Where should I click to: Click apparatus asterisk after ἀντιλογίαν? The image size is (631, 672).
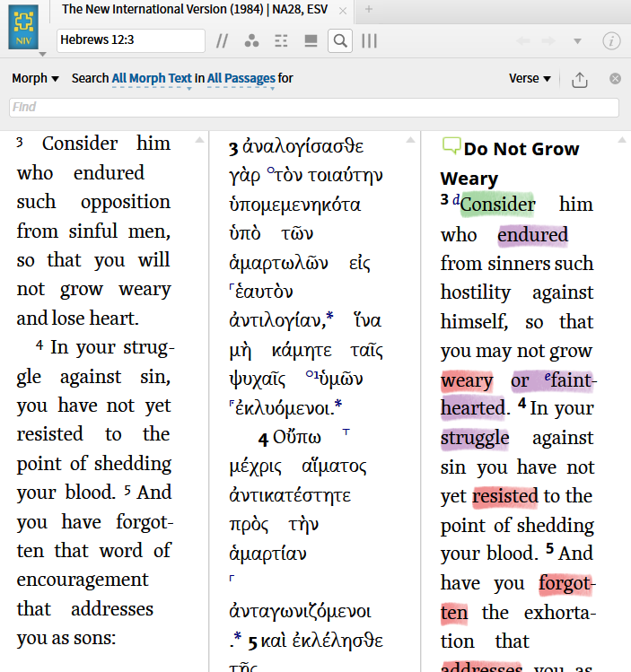tap(329, 316)
